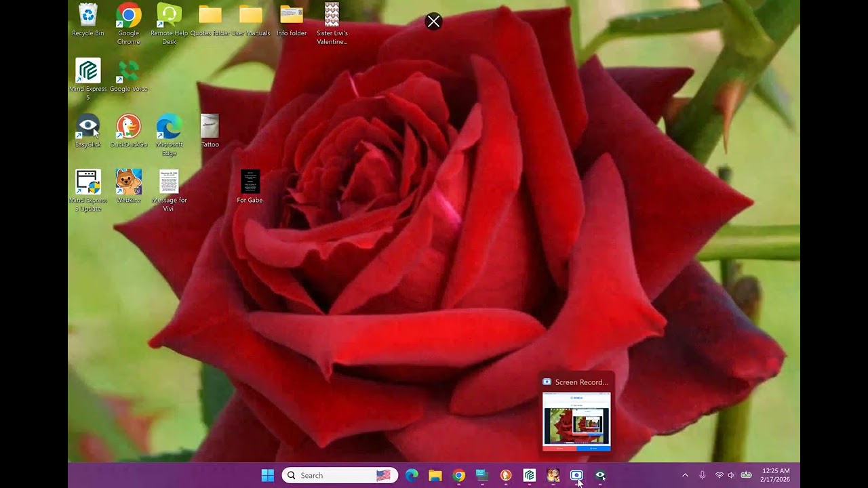
Task: Open DuckDuckGo from the taskbar
Action: click(506, 475)
